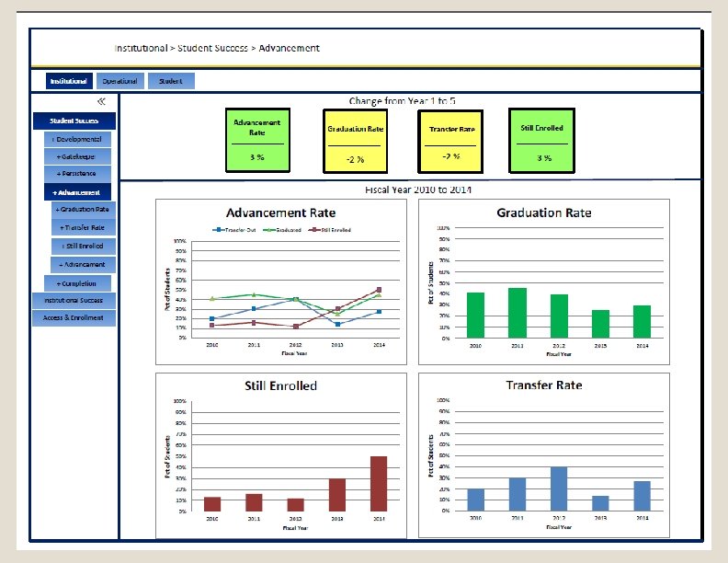Click the yellow Graduation Rate indicator tile

coord(355,142)
